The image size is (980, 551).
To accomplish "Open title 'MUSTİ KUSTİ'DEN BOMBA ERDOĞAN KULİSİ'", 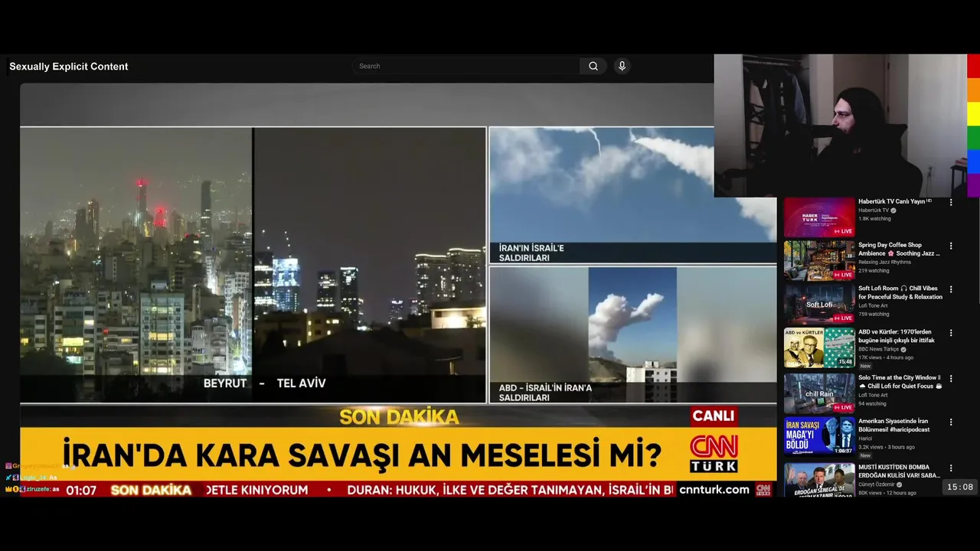I will tap(899, 471).
